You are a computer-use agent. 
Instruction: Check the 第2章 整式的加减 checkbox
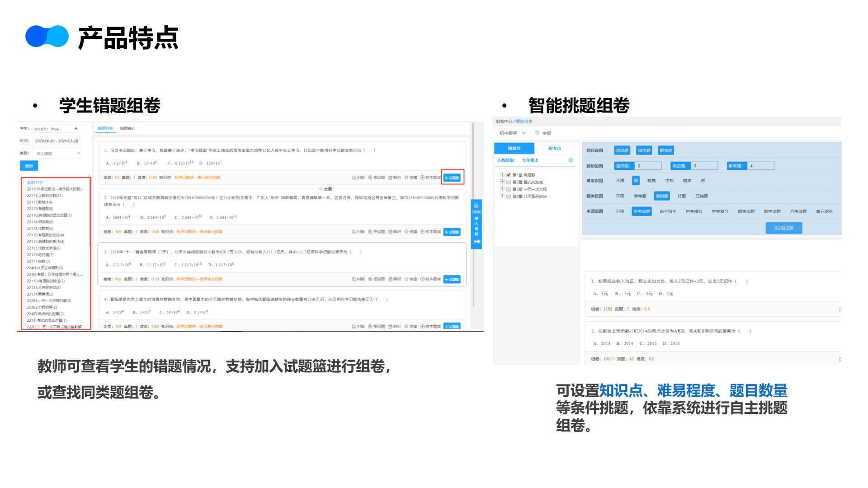click(509, 182)
